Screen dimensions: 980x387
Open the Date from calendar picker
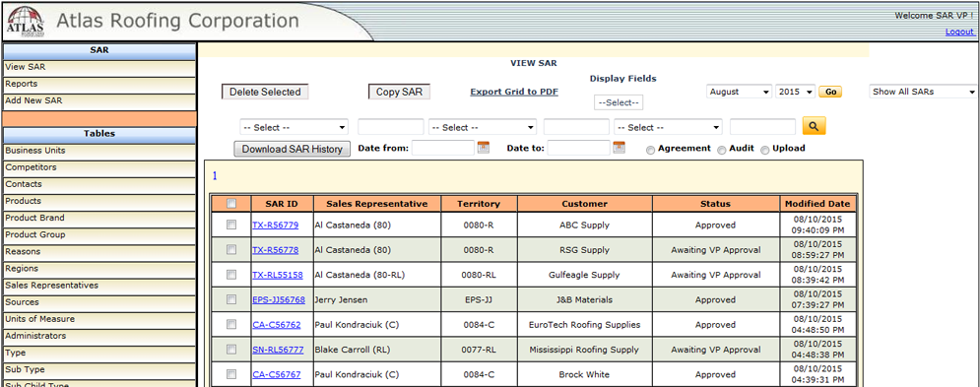point(484,148)
